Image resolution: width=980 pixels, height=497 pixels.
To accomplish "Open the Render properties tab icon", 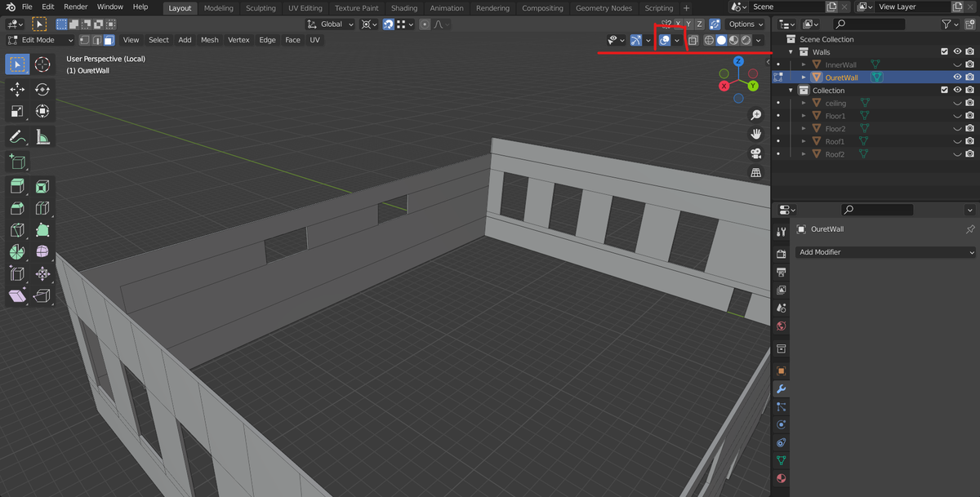I will tap(782, 254).
